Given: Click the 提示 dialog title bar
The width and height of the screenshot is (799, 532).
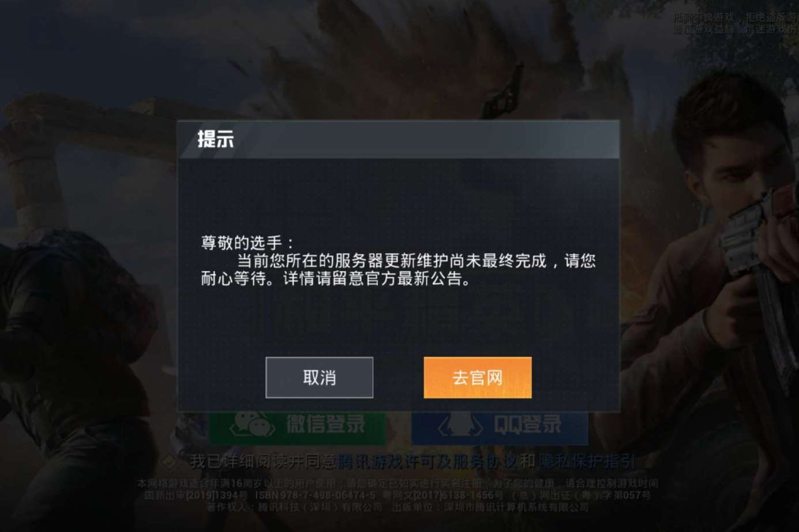Looking at the screenshot, I should point(398,139).
